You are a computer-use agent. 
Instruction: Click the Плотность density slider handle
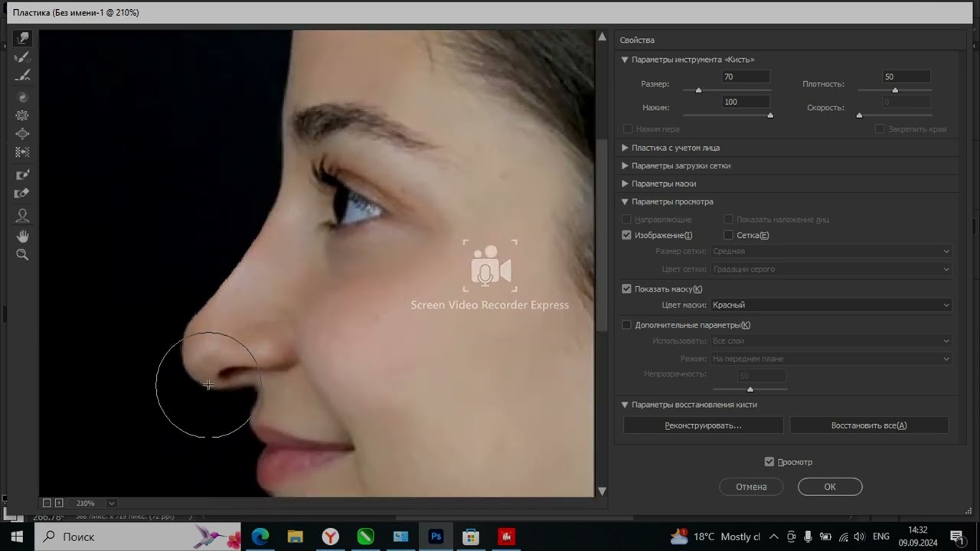895,90
